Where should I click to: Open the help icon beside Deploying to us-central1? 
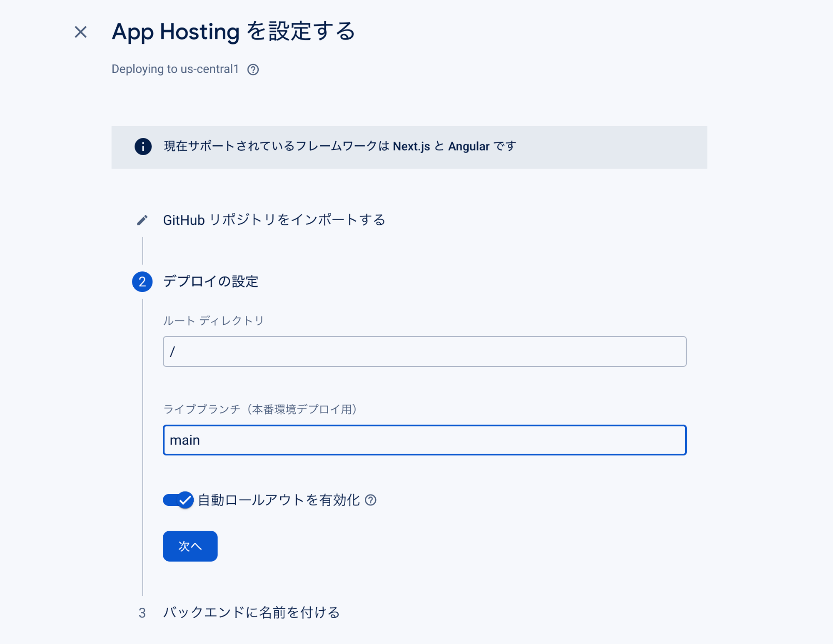point(253,70)
